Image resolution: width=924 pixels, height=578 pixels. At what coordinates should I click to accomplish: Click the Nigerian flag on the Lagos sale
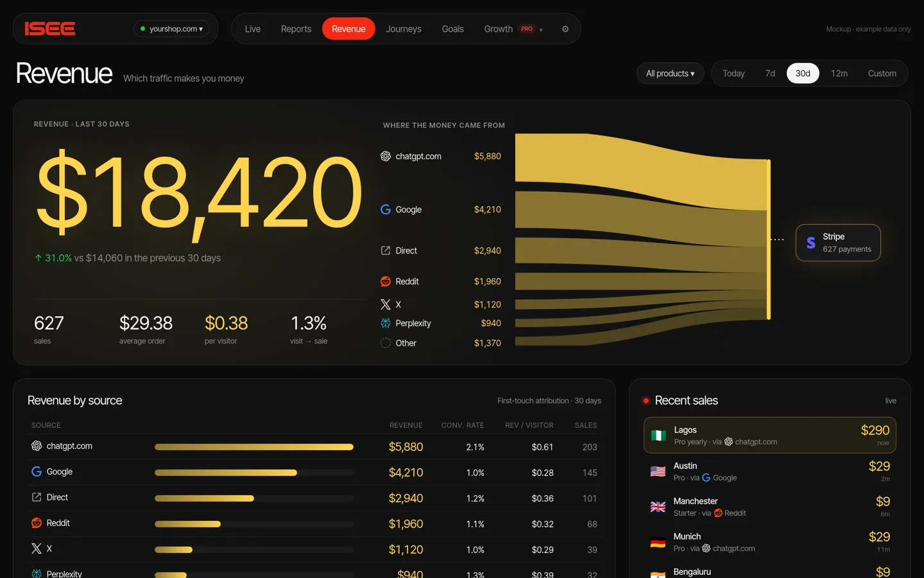point(658,435)
